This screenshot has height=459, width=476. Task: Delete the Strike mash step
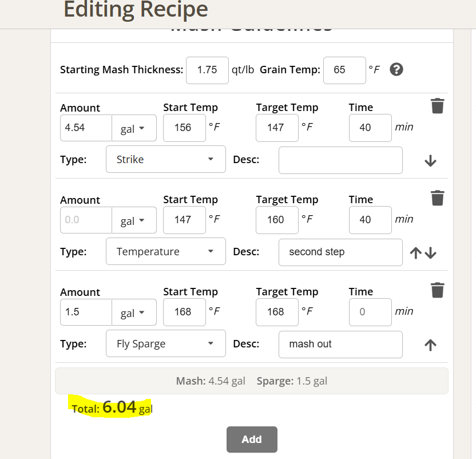437,106
